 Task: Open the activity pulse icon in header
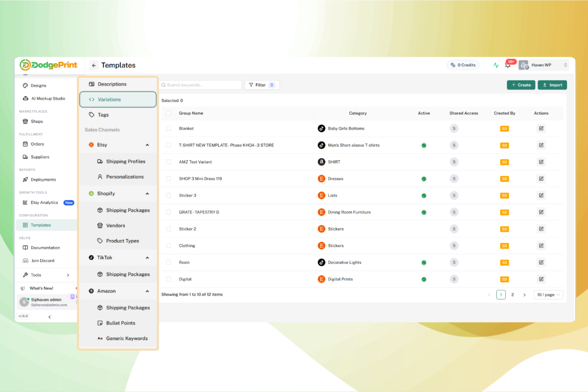[496, 65]
